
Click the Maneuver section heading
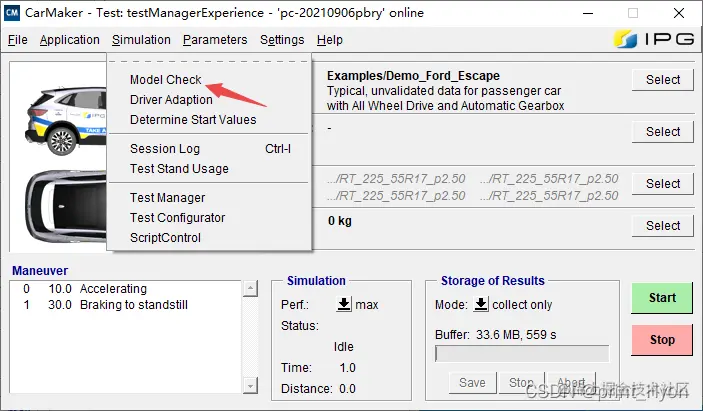tap(39, 271)
